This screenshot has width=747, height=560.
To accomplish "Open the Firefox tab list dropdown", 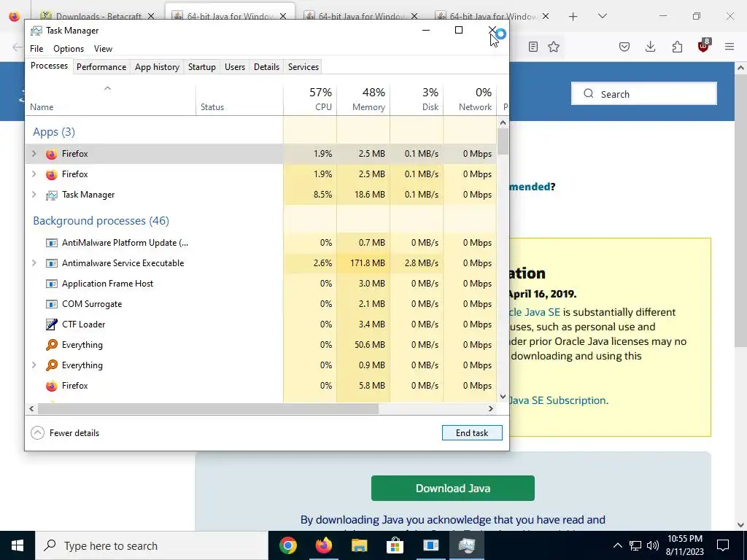I will pyautogui.click(x=602, y=16).
